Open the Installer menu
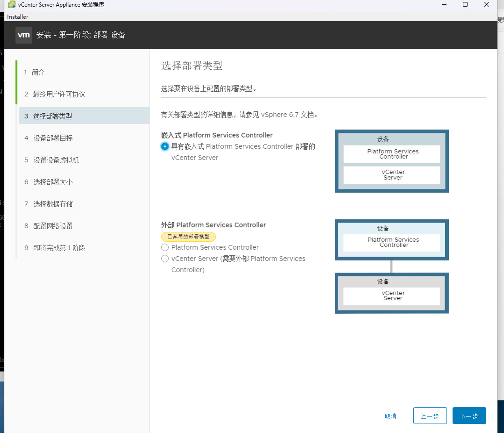Image resolution: width=504 pixels, height=433 pixels. tap(18, 17)
